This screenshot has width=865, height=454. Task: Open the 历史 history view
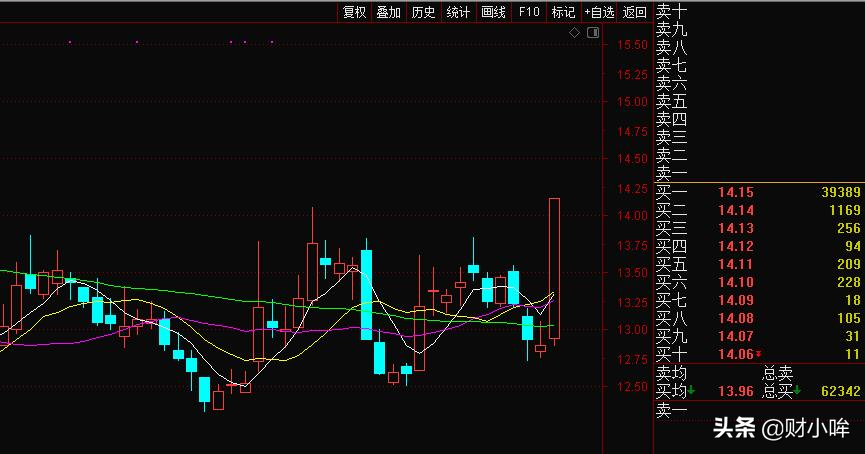423,12
